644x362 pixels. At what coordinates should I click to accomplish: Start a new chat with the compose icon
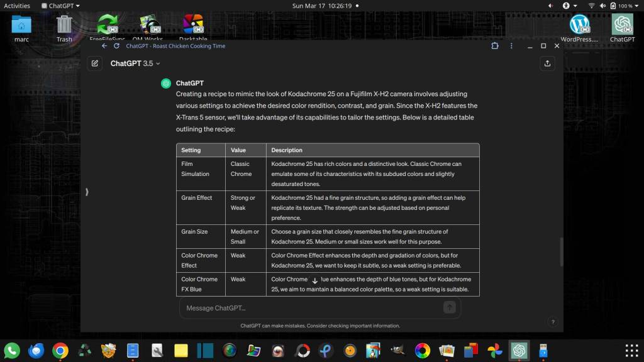coord(95,63)
